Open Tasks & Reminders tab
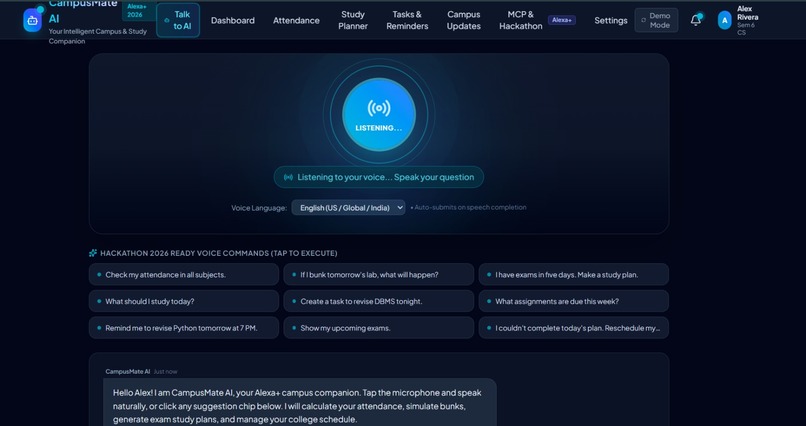This screenshot has height=426, width=806. [407, 20]
